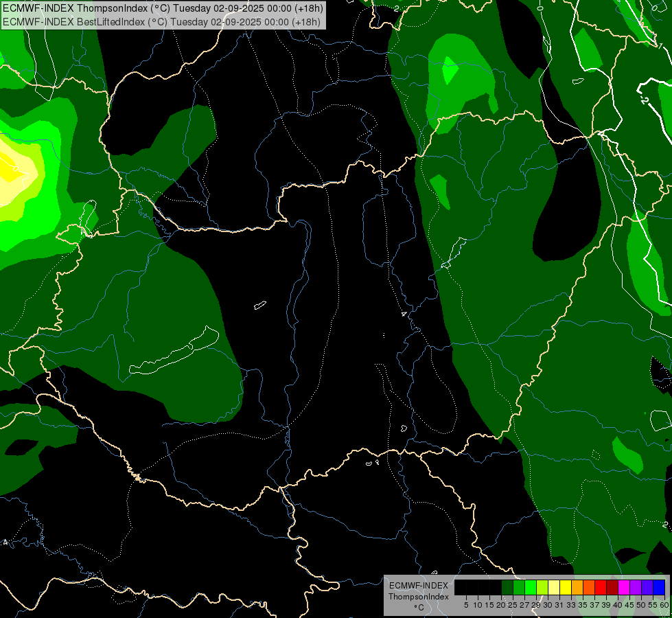Image resolution: width=672 pixels, height=618 pixels.
Task: Click legend tick value 20
Action: click(502, 605)
